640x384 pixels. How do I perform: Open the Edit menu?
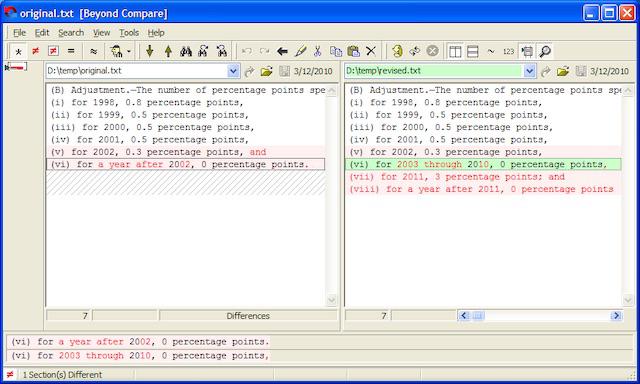pos(42,33)
